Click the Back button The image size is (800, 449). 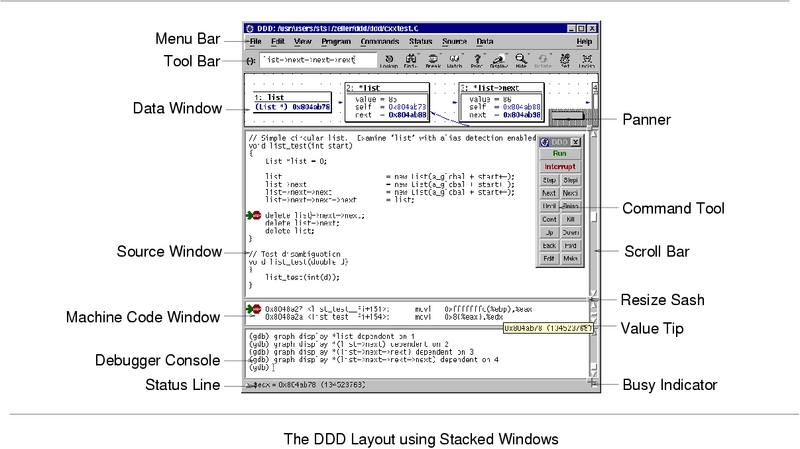pos(549,245)
